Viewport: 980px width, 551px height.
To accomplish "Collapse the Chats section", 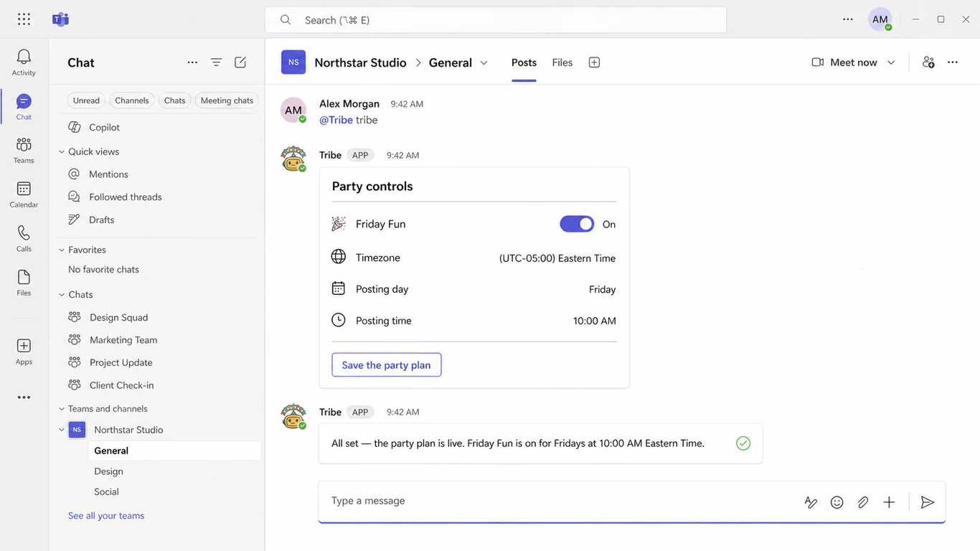I will [62, 295].
